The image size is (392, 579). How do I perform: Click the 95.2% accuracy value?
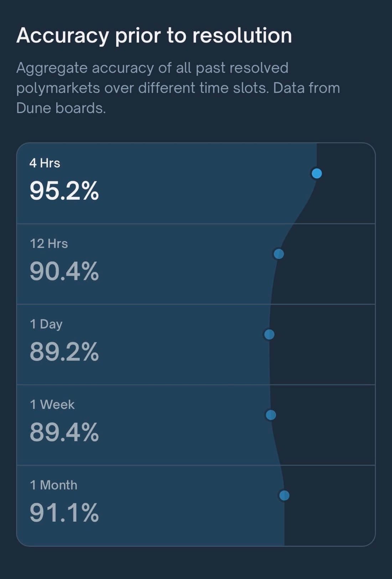(x=64, y=191)
